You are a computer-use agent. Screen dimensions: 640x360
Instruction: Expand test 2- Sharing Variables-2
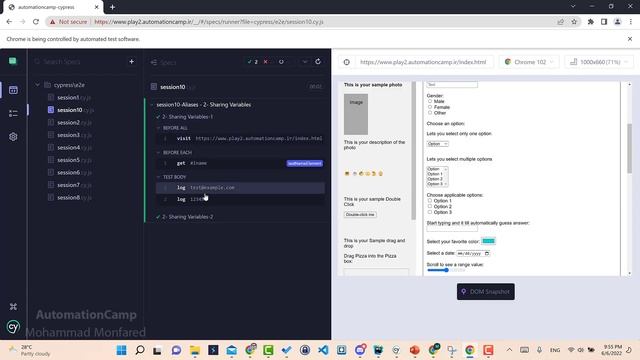tap(188, 217)
